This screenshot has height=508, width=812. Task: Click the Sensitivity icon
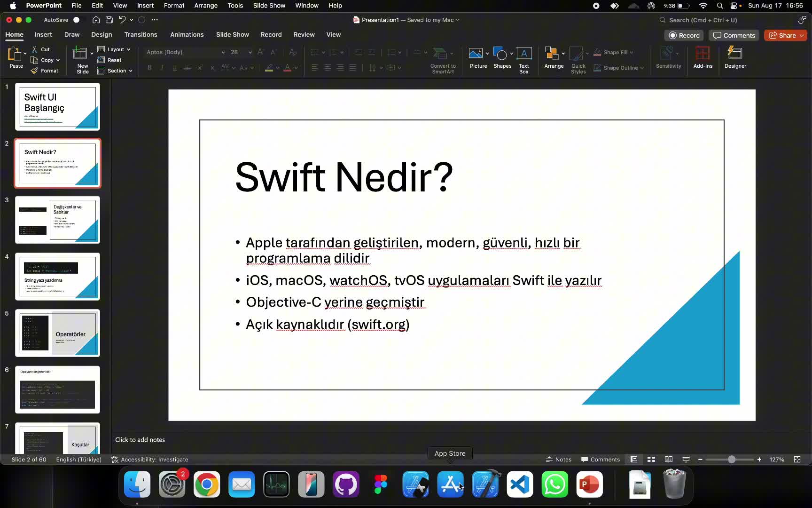(x=666, y=53)
